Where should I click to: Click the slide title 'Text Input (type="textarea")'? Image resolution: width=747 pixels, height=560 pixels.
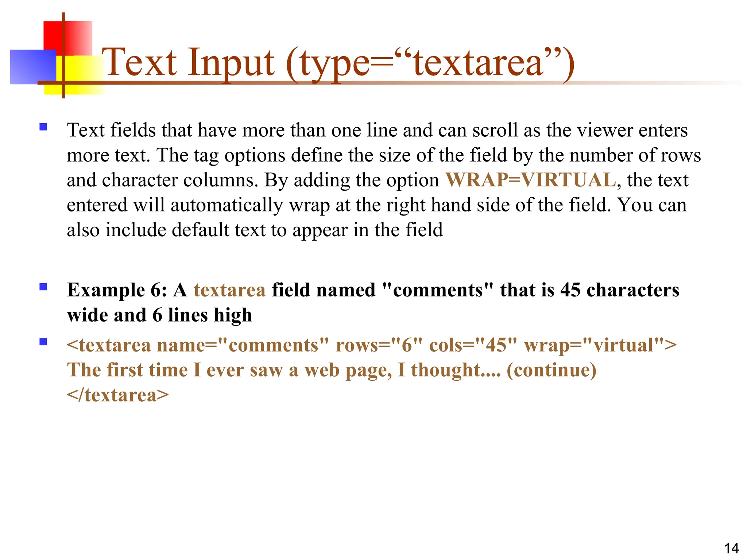click(x=338, y=63)
